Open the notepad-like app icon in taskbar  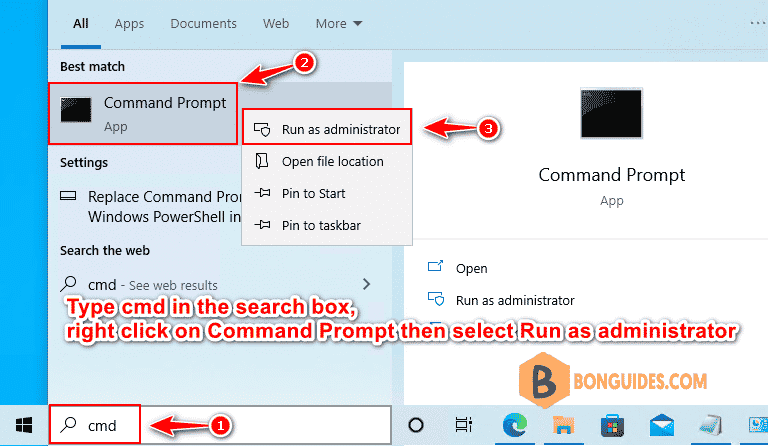click(710, 424)
